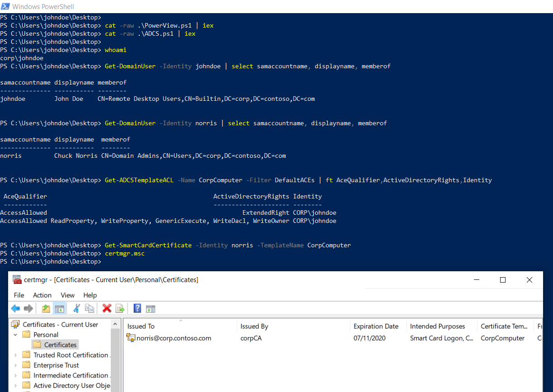This screenshot has width=553, height=392.
Task: Maximize the certmgr window
Action: 502,280
